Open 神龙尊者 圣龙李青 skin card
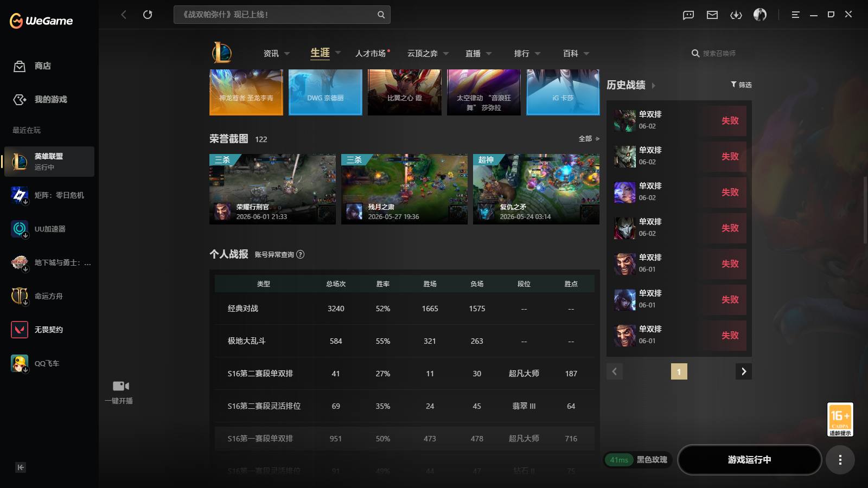 [x=246, y=92]
